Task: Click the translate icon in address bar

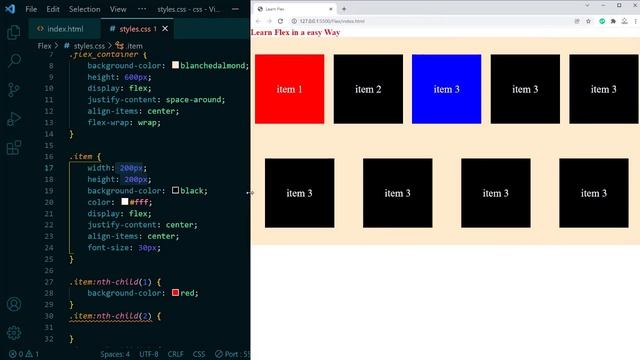Action: pyautogui.click(x=577, y=21)
